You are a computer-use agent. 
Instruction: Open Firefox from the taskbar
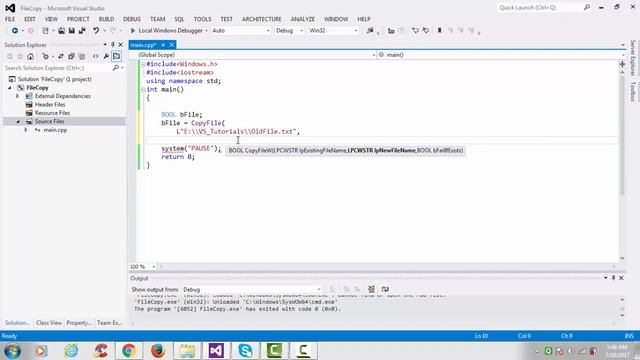(x=158, y=351)
